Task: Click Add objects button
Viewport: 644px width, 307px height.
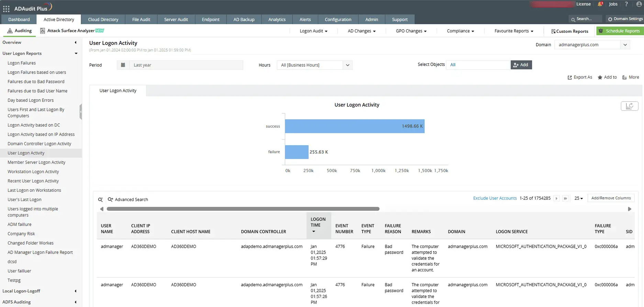Action: point(521,65)
